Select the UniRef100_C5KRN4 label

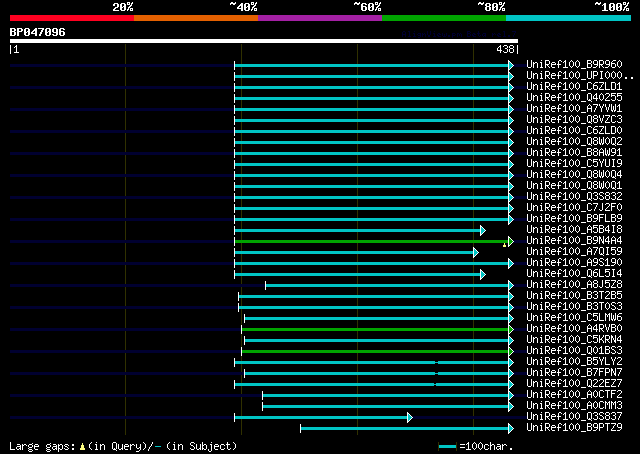coord(574,340)
